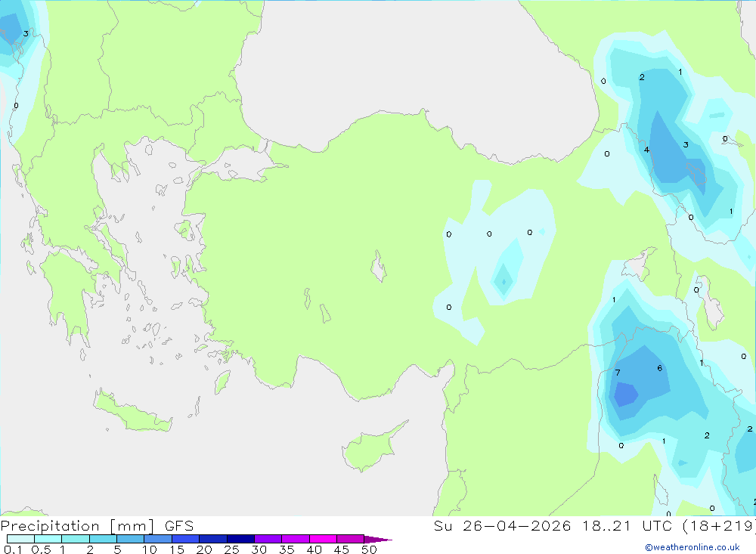The image size is (756, 554).
Task: Click legend label "20"
Action: click(204, 549)
